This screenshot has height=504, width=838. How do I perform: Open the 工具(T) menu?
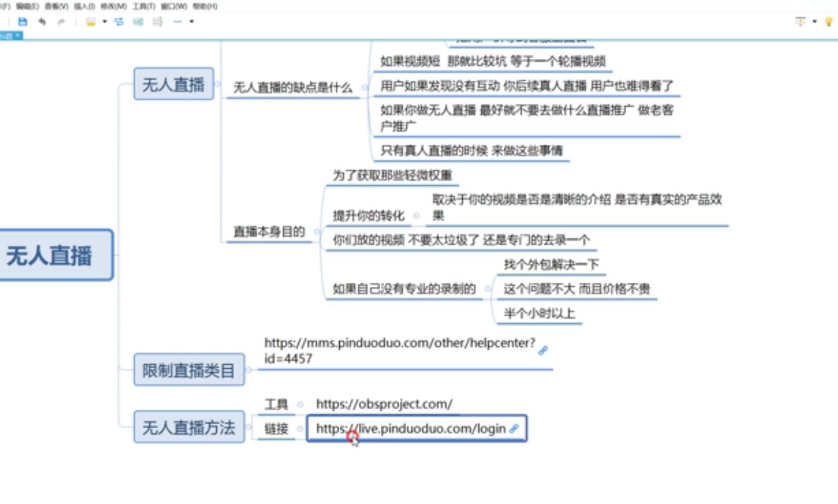144,6
